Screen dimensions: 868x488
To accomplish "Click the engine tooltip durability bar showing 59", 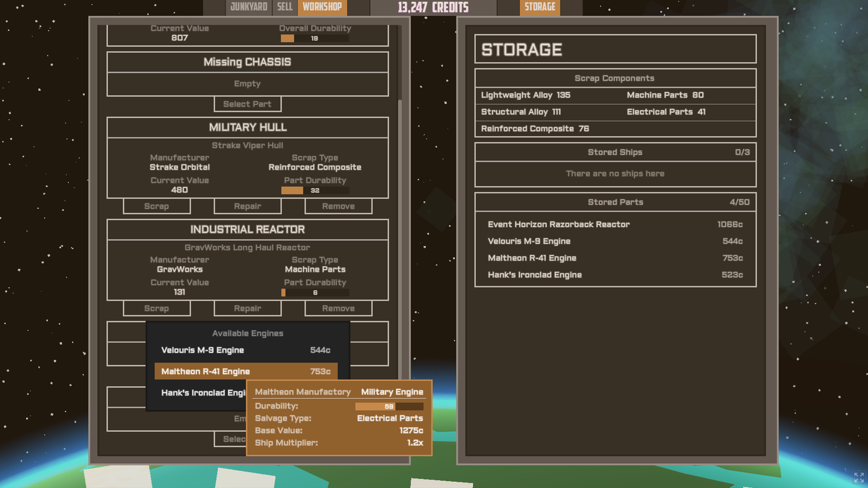I will click(x=389, y=407).
